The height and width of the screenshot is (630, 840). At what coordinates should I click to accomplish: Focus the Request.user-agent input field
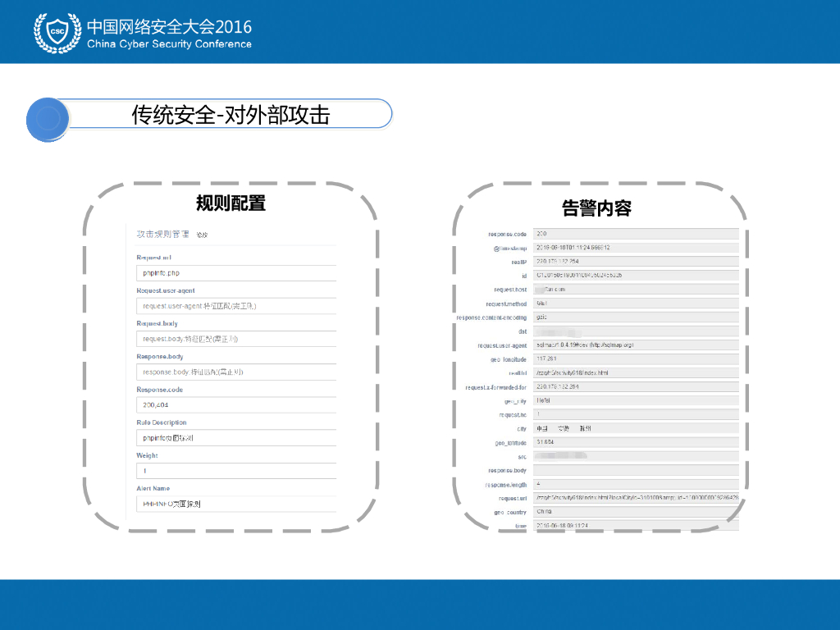point(236,306)
